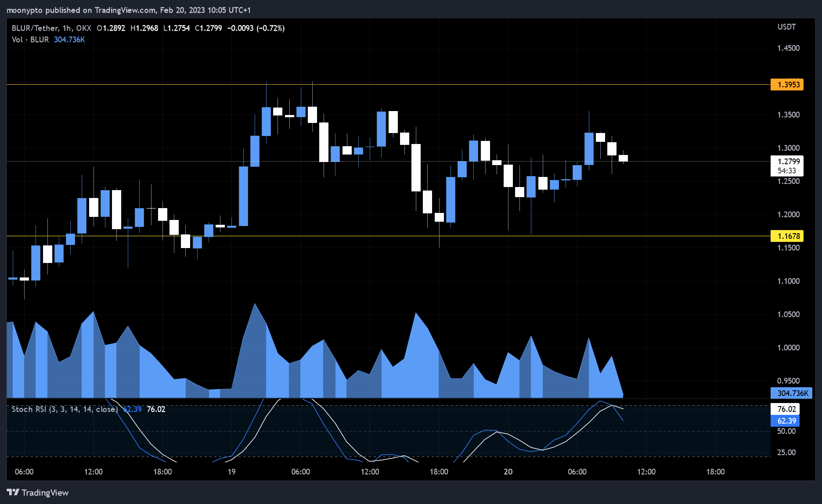Image resolution: width=822 pixels, height=504 pixels.
Task: Click the Stoch RSI white value label 76.02
Action: click(785, 409)
